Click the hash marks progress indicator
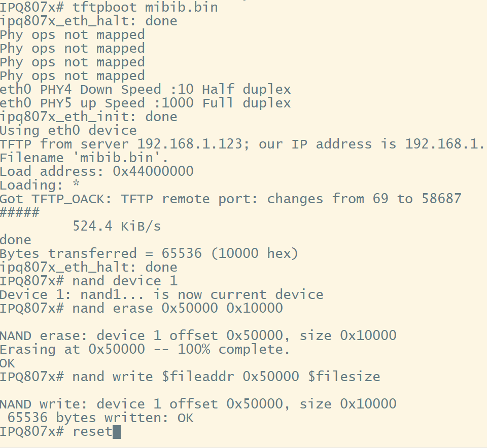Image resolution: width=487 pixels, height=448 pixels. tap(20, 212)
